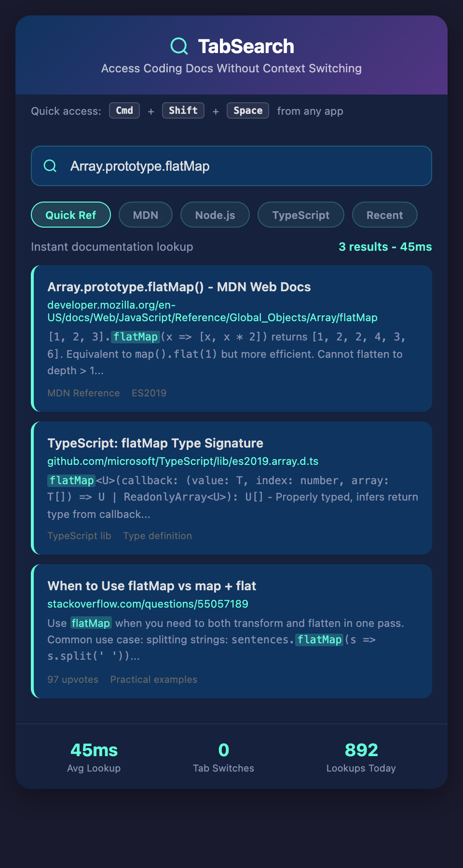Screen dimensions: 463x868
Task: Click the Space keyboard shortcut badge
Action: [x=247, y=110]
